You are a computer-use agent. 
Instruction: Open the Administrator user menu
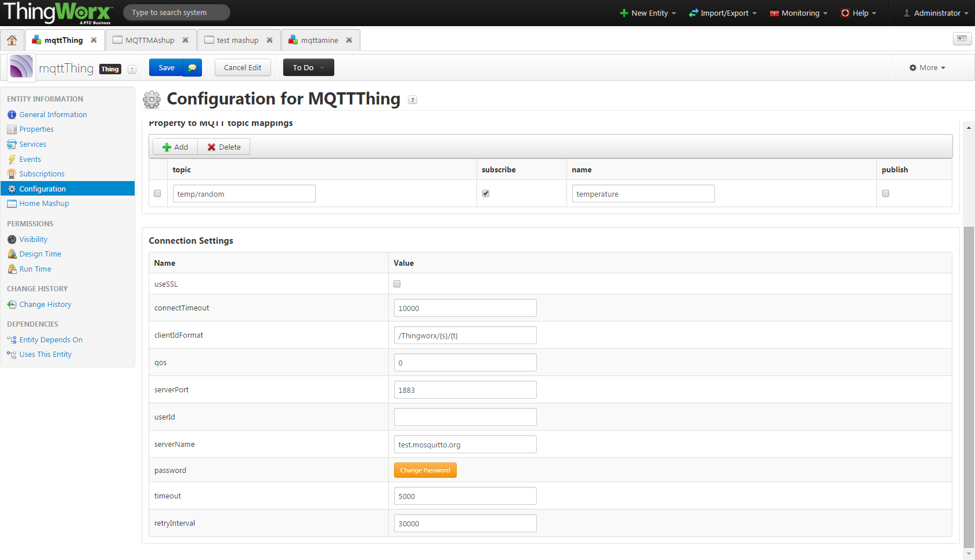click(x=936, y=13)
